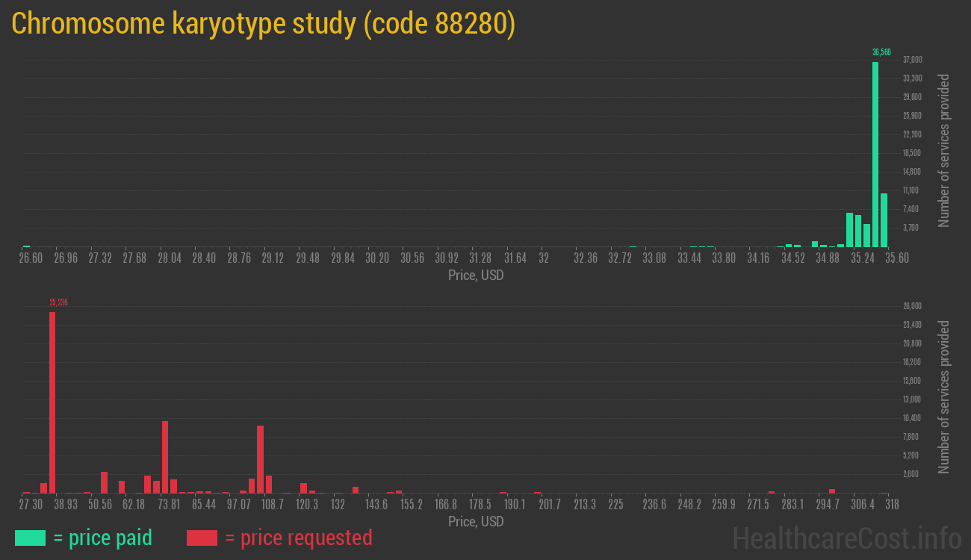
Task: Click the 36,566 value label
Action: click(x=882, y=52)
